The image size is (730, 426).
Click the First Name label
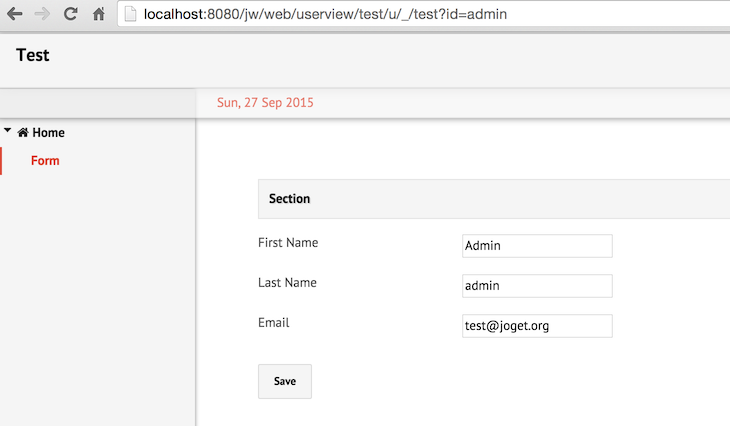[x=288, y=243]
